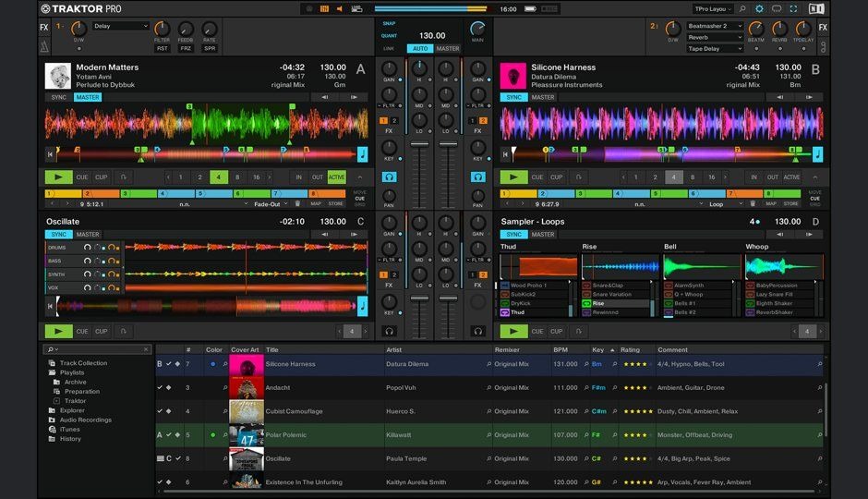Click the MAIN volume knob
Viewport: 868px width, 499px height.
(x=477, y=29)
